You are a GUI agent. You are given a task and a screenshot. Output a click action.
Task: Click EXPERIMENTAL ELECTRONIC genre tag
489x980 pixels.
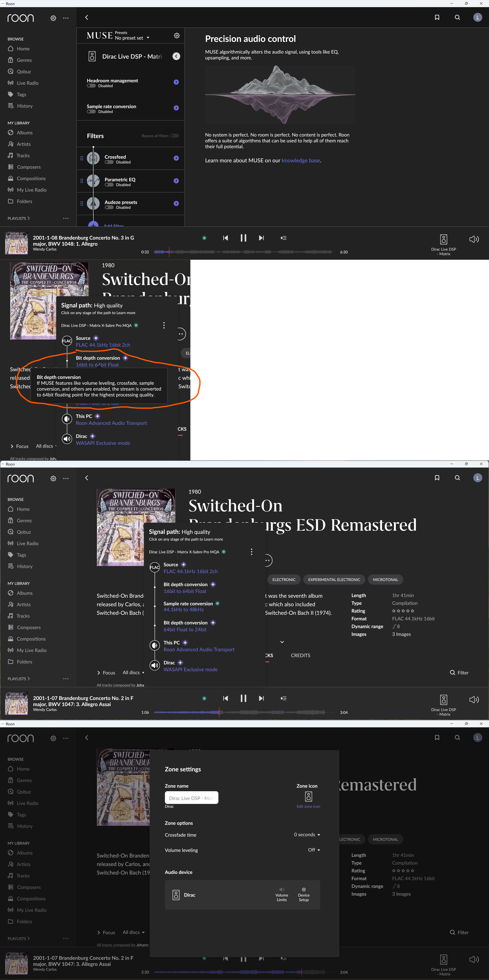tap(334, 580)
